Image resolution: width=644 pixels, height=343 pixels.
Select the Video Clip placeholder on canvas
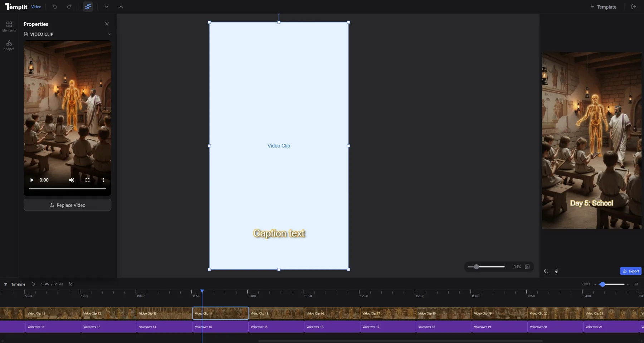point(279,146)
